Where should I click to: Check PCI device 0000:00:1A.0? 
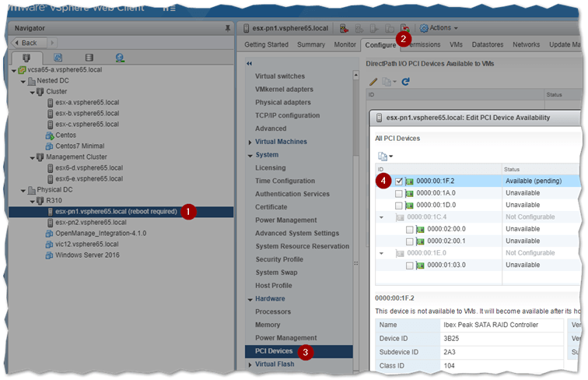[398, 194]
